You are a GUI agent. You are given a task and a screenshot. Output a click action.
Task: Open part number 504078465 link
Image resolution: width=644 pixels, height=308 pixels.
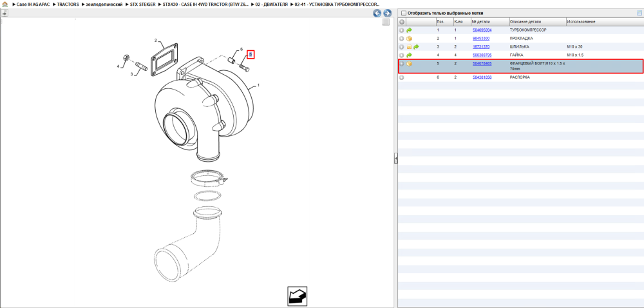tap(482, 64)
